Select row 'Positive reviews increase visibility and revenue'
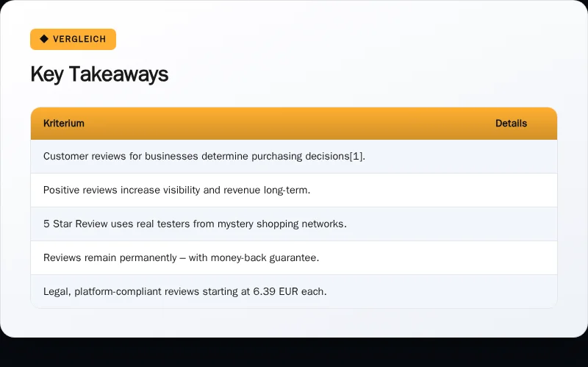The width and height of the screenshot is (588, 367). click(x=294, y=190)
